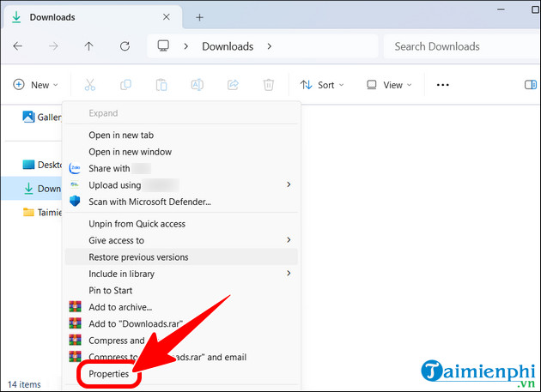Click the Delete trash icon
Viewport: 541px width, 392px height.
point(269,85)
